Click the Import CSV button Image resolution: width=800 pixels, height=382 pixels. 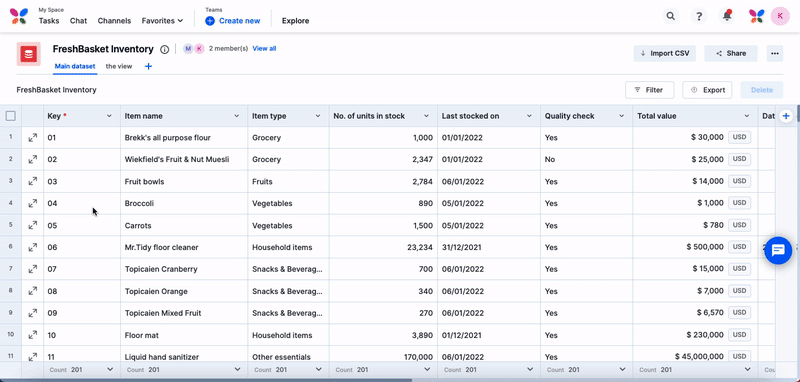(665, 54)
